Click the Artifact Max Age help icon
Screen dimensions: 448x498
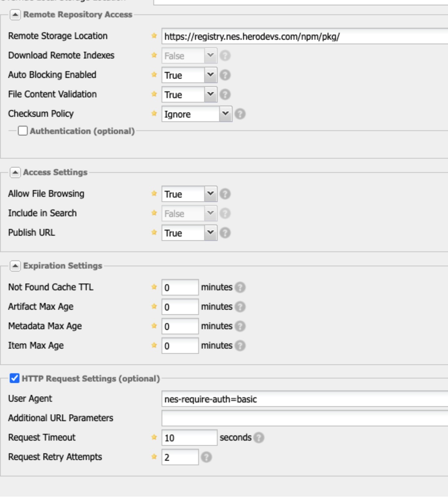tap(241, 306)
